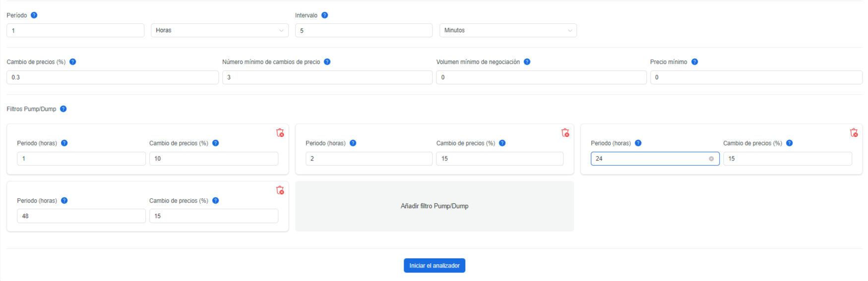868x281 pixels.
Task: Select the Cambio de precios field showing 0.3
Action: click(x=113, y=77)
